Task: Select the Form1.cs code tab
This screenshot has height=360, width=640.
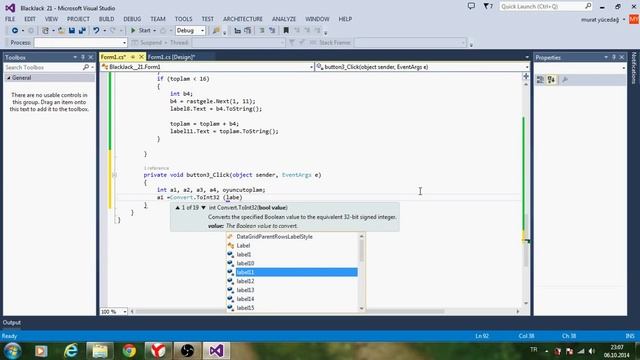Action: pos(113,57)
